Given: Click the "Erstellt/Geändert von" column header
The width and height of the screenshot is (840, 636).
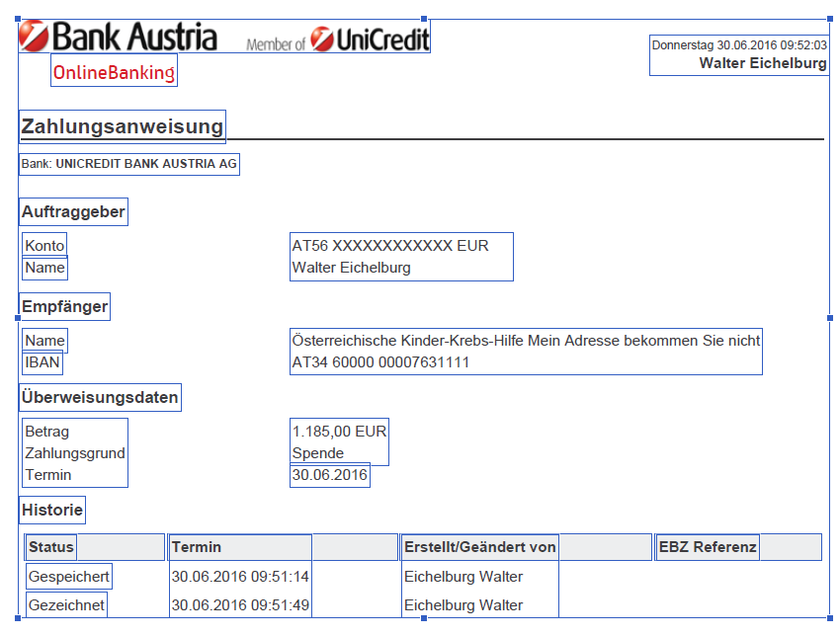Looking at the screenshot, I should point(480,546).
